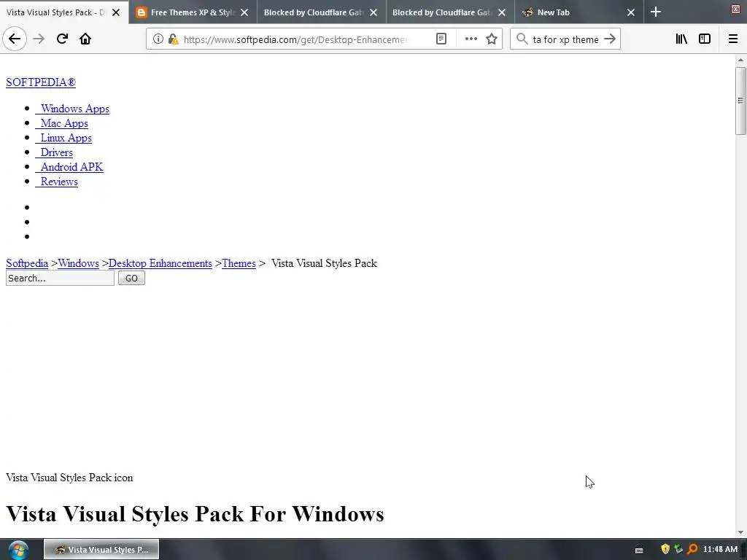
Task: Click the scrollbar down arrow
Action: 740,532
